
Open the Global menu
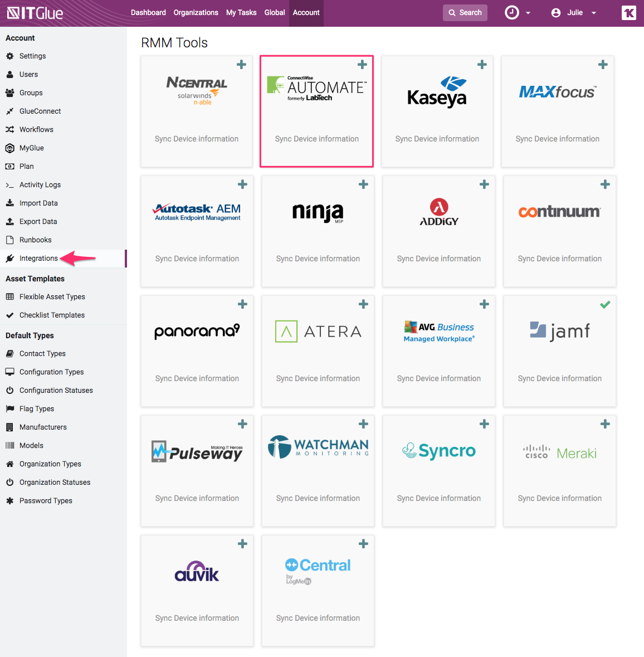point(275,13)
